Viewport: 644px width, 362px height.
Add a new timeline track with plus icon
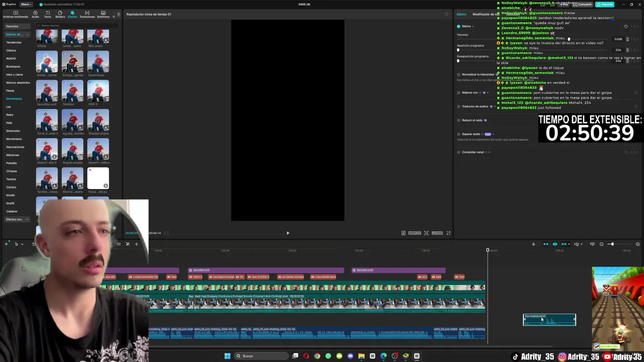click(6, 244)
